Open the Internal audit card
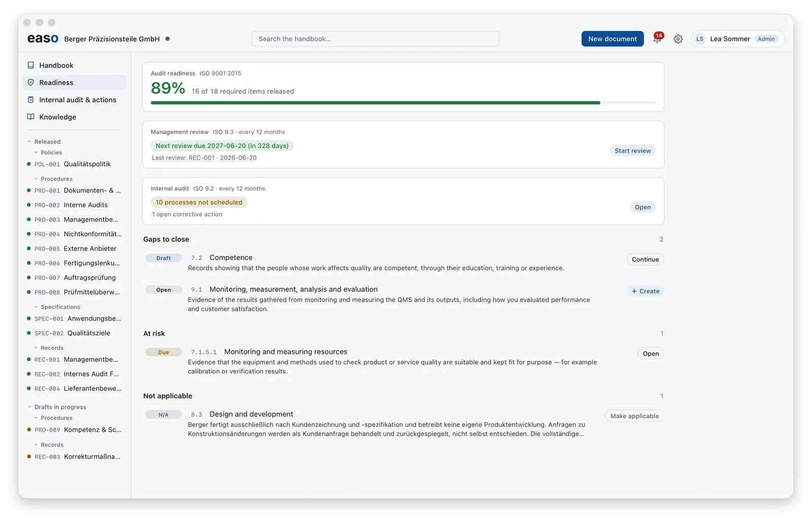The width and height of the screenshot is (812, 521). tap(642, 207)
